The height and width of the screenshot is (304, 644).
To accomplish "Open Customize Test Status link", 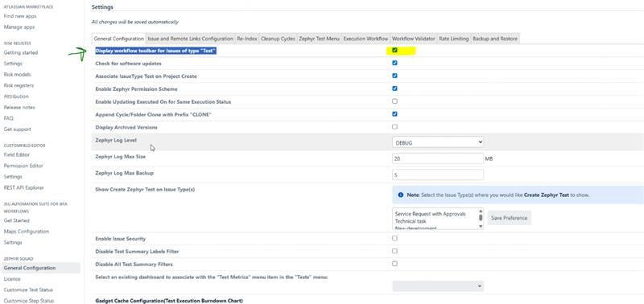I will [28, 290].
